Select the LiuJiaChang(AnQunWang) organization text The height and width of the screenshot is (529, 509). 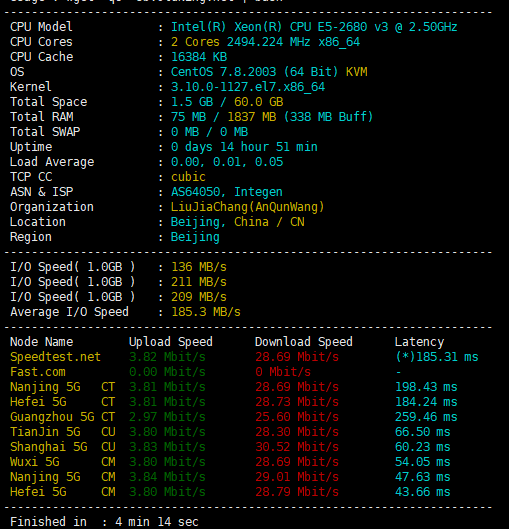(x=248, y=207)
